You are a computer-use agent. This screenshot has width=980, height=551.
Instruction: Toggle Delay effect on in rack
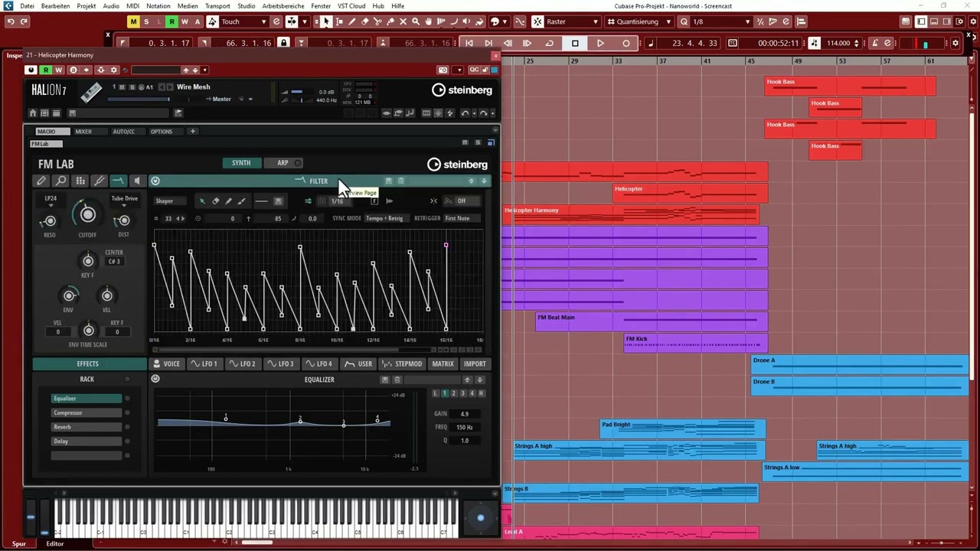(x=127, y=442)
